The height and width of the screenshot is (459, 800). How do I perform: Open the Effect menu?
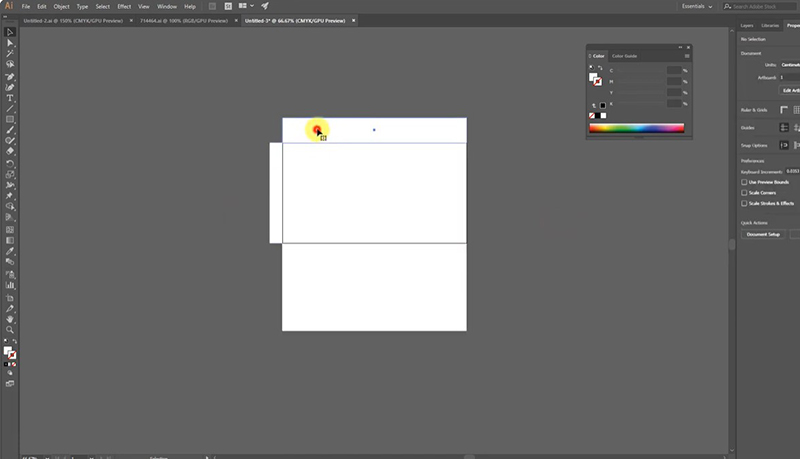pos(124,6)
